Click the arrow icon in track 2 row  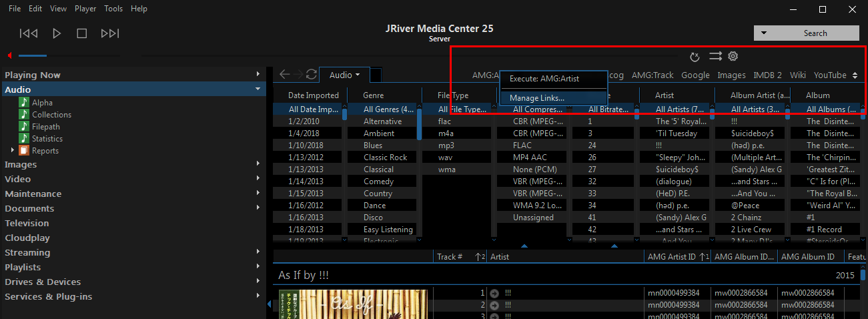pyautogui.click(x=494, y=305)
